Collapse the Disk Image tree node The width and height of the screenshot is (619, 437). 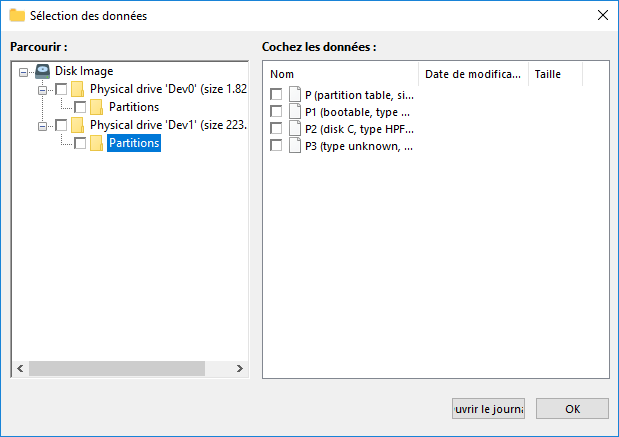coord(23,72)
